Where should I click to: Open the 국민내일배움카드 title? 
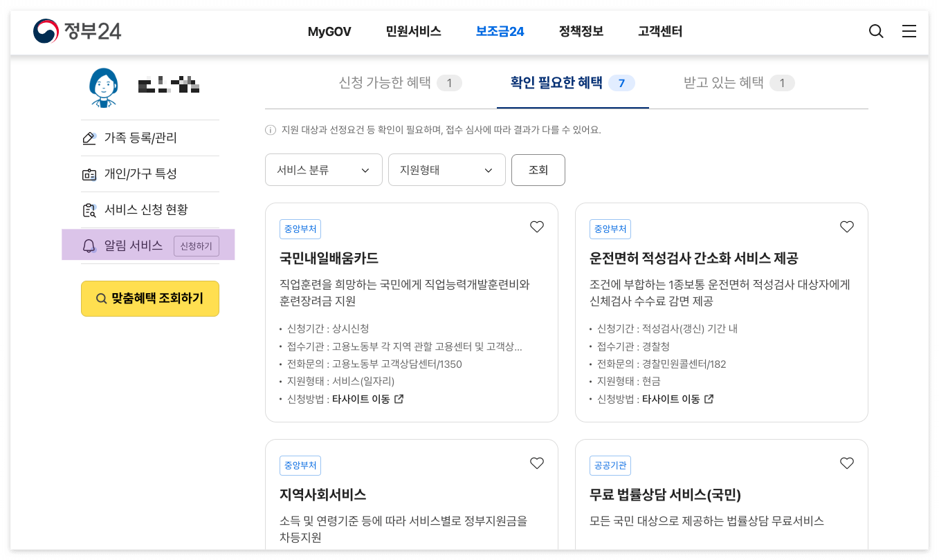click(x=329, y=259)
